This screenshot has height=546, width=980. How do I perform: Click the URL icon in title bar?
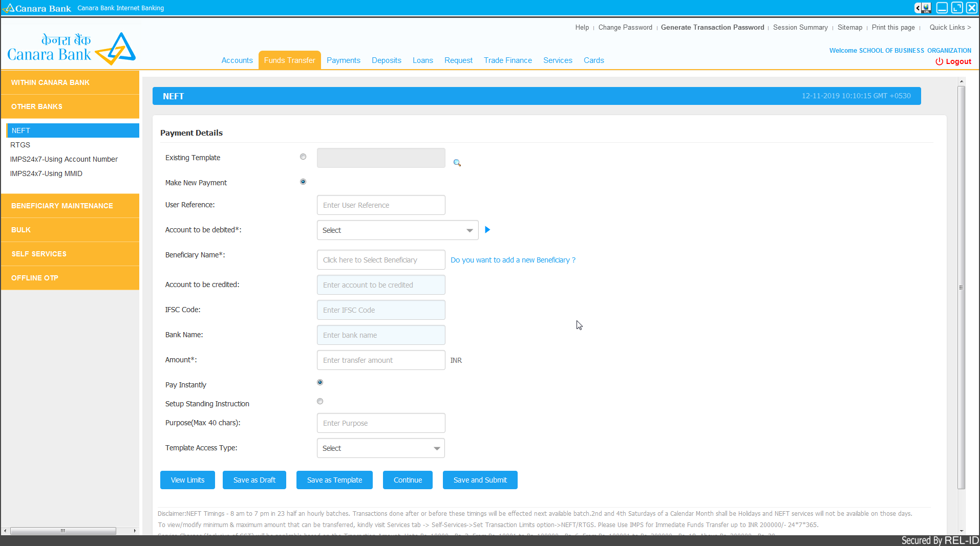click(x=926, y=8)
